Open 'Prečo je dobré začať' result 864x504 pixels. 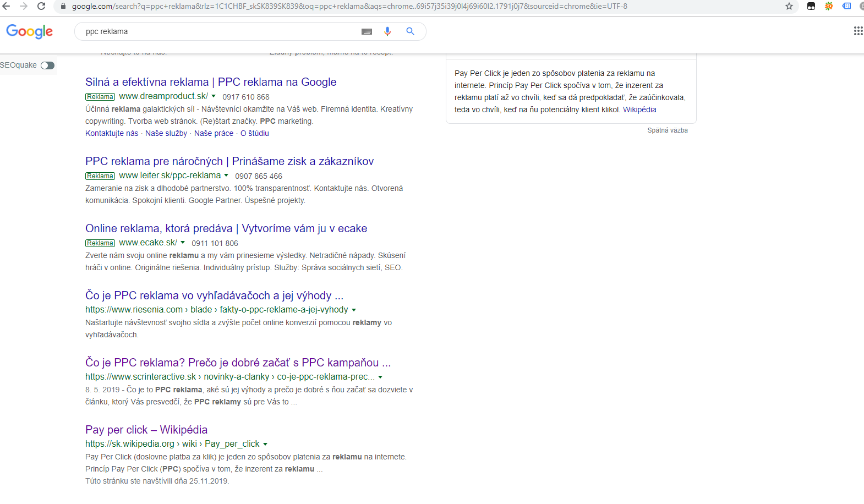238,363
